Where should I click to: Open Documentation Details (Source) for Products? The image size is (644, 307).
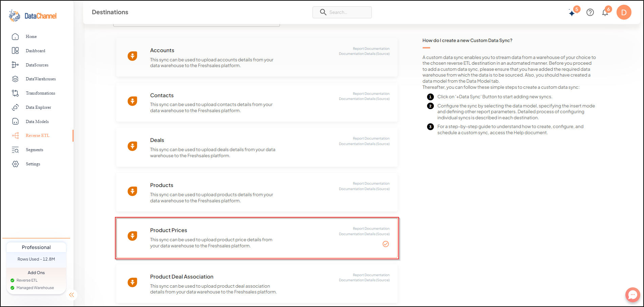click(364, 189)
